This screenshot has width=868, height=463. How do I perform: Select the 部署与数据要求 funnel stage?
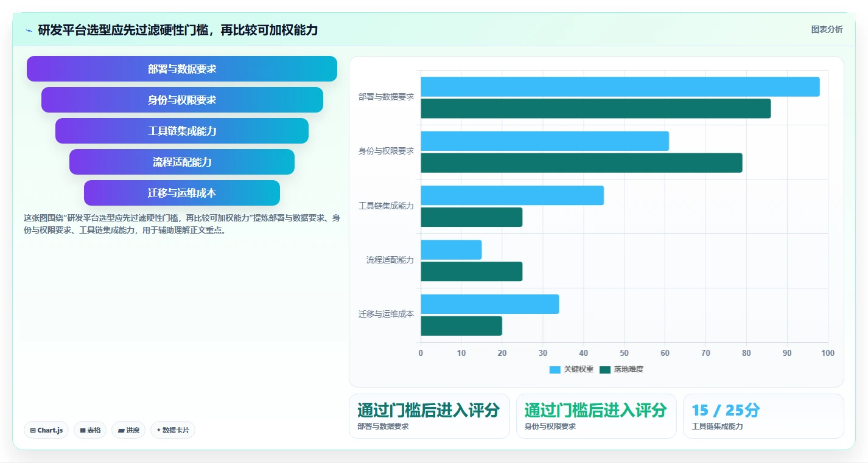182,69
